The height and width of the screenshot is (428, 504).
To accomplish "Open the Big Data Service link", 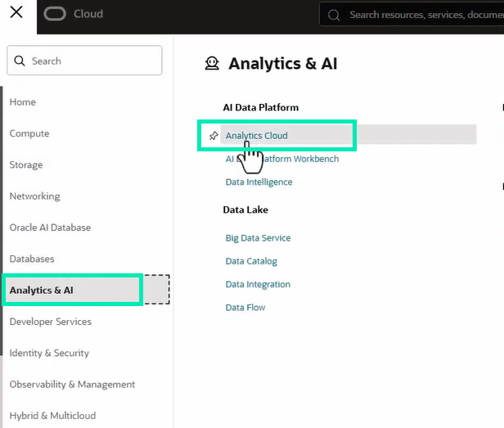I will (x=258, y=238).
